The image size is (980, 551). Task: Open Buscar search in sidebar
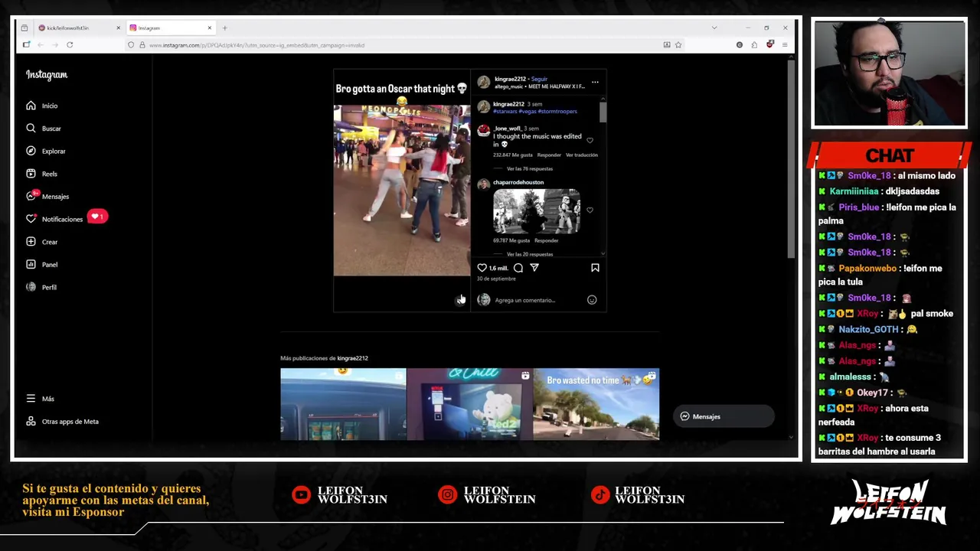tap(43, 129)
